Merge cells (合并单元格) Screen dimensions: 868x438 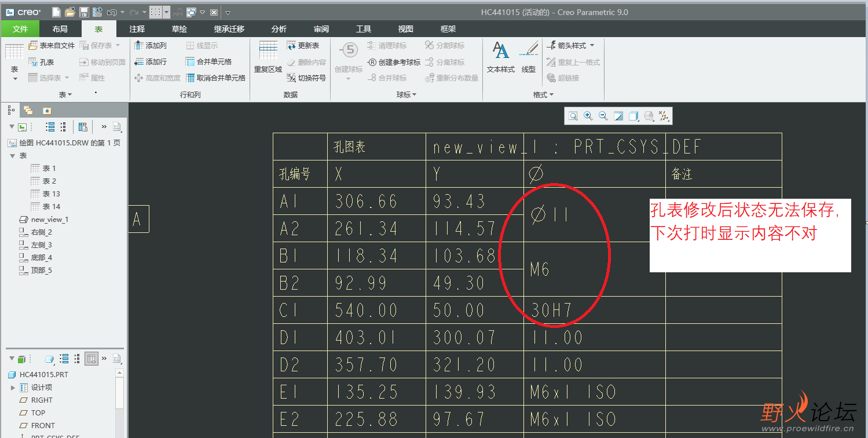(208, 62)
